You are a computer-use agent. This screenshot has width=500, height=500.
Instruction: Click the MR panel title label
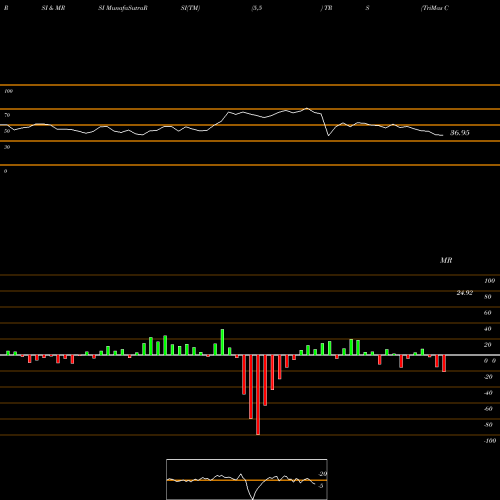pos(446,260)
